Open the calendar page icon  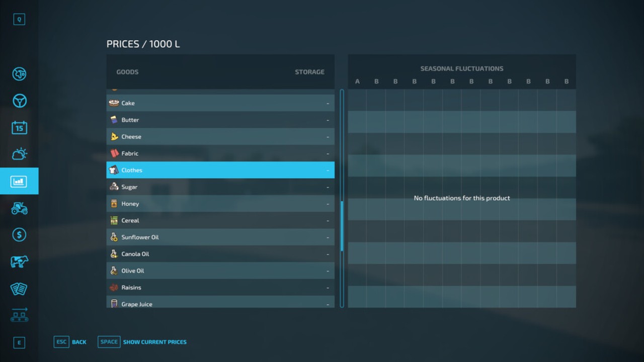coord(19,128)
